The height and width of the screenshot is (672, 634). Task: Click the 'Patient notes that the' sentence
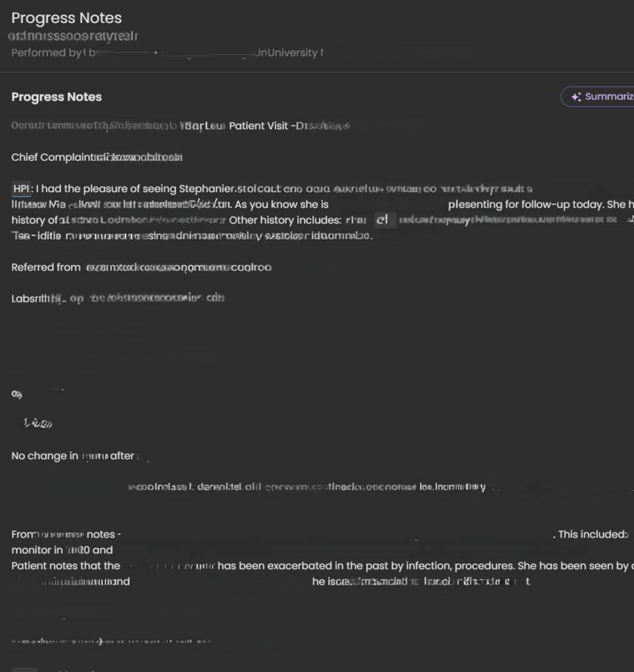coord(66,566)
